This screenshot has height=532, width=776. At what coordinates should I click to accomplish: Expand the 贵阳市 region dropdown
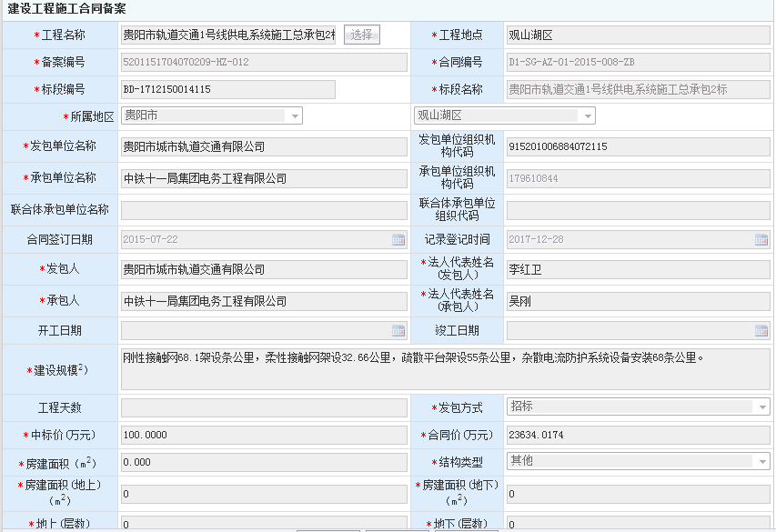tap(295, 116)
